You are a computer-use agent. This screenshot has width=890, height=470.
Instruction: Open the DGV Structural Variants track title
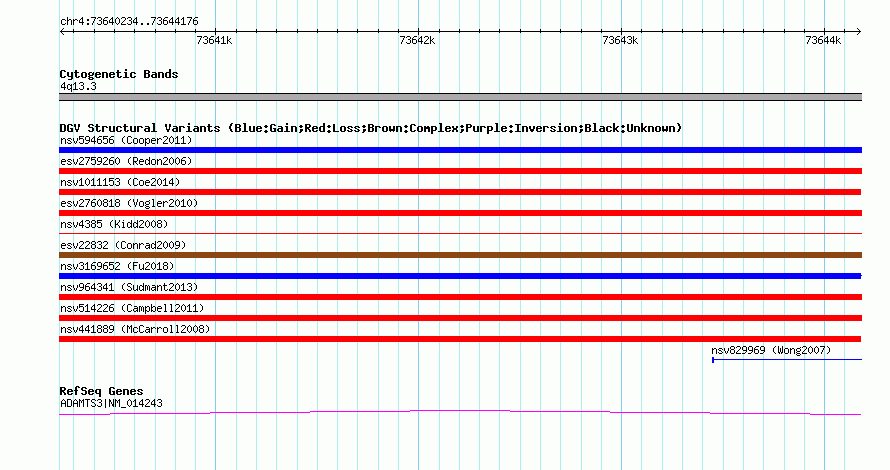click(x=371, y=128)
